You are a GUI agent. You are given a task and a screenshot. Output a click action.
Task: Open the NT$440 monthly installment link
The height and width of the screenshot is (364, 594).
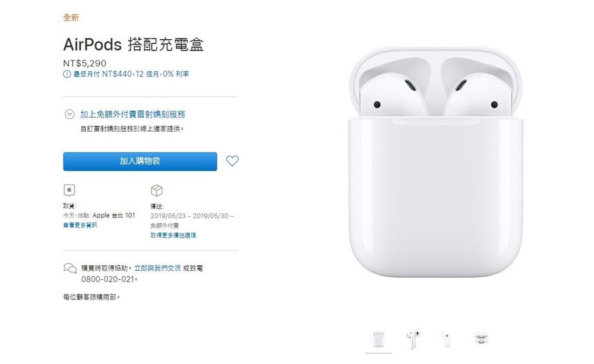pyautogui.click(x=131, y=74)
